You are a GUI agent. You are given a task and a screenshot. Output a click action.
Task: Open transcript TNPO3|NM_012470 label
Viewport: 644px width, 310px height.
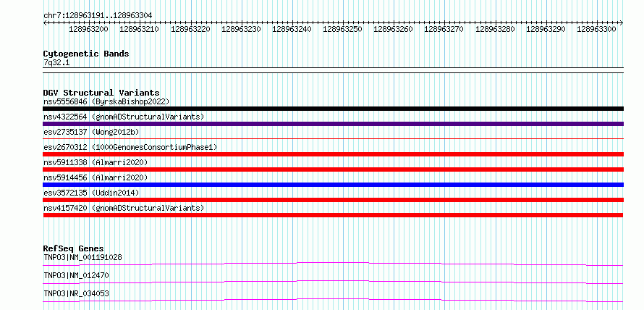click(77, 275)
